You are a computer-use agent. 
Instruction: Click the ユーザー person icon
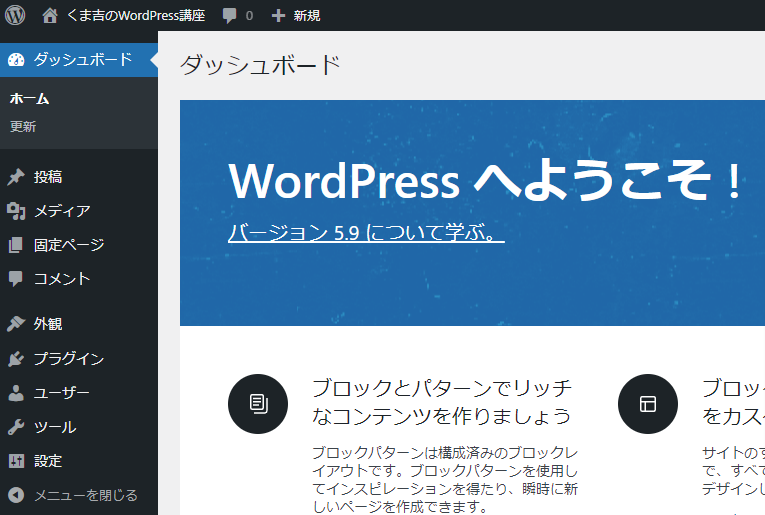coord(15,393)
